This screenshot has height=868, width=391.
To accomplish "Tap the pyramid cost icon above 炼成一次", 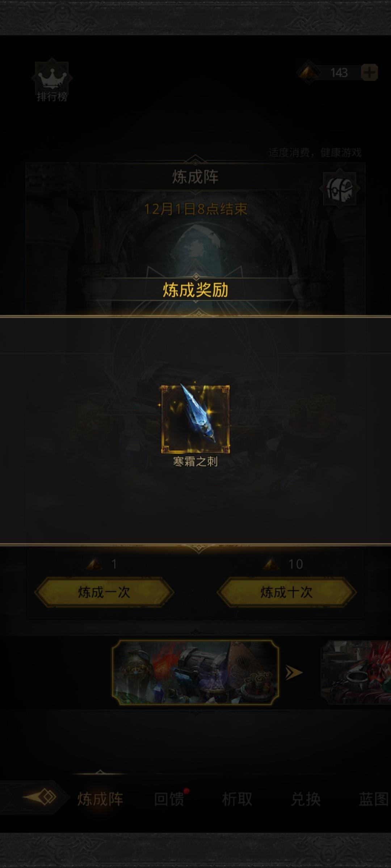I will 94,564.
